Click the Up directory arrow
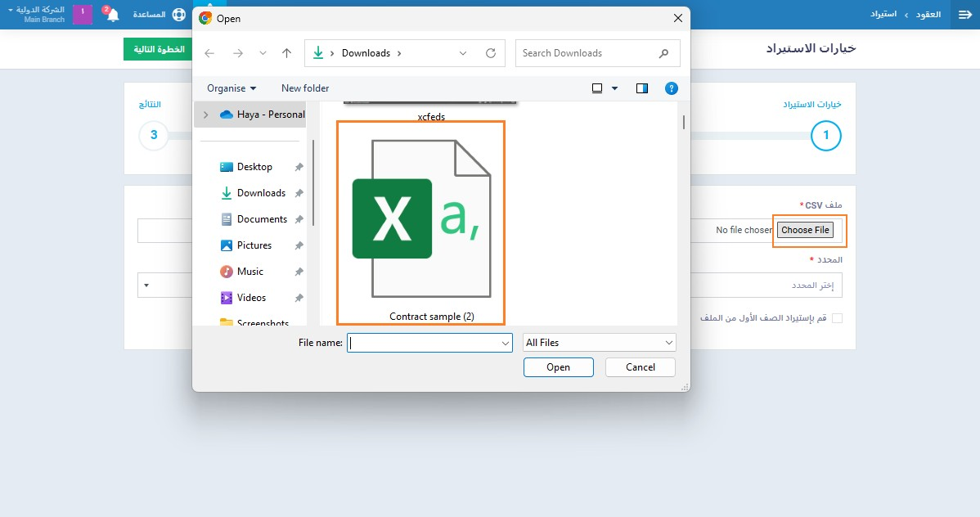Screen dimensions: 980x517 pos(286,53)
